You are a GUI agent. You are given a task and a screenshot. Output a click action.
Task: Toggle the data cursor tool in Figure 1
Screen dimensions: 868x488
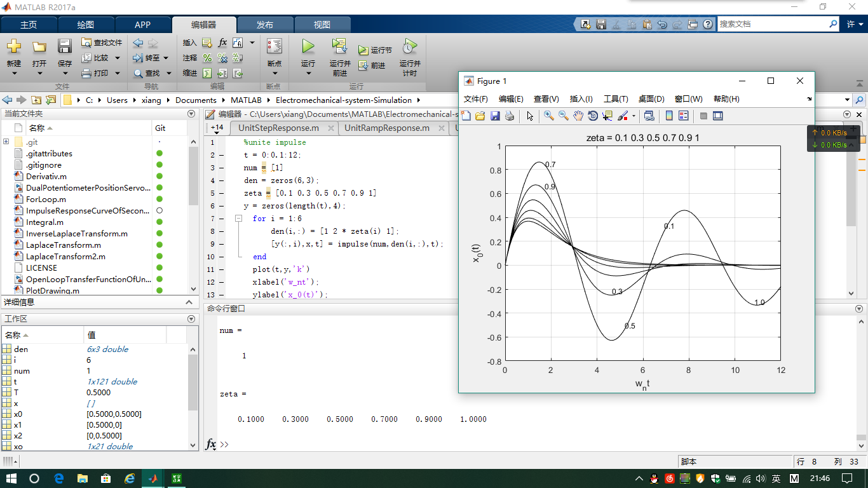(607, 116)
